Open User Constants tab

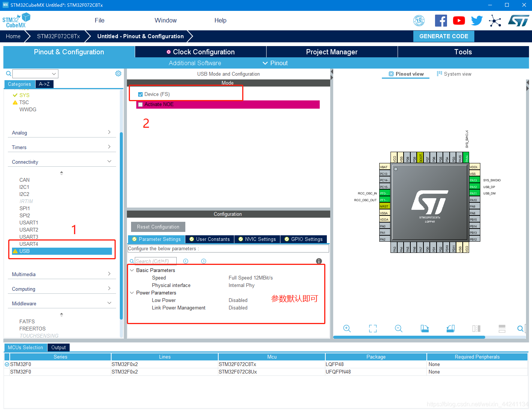210,239
